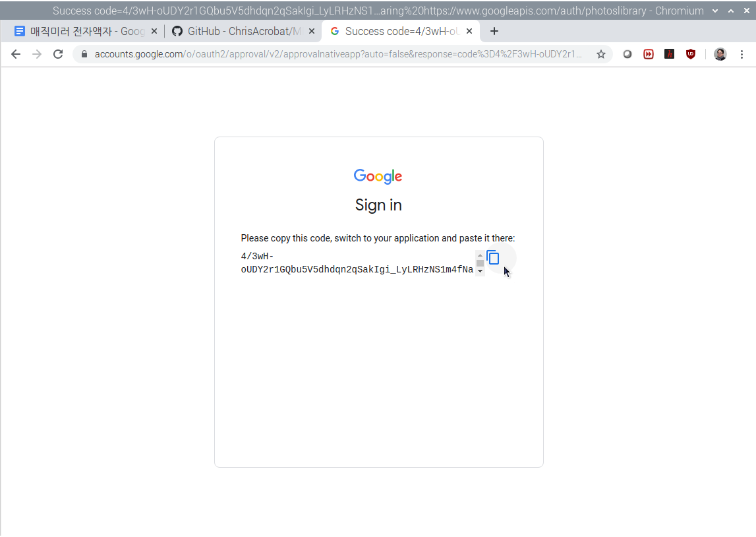The width and height of the screenshot is (756, 537).
Task: Click the Google logo
Action: pos(378,176)
